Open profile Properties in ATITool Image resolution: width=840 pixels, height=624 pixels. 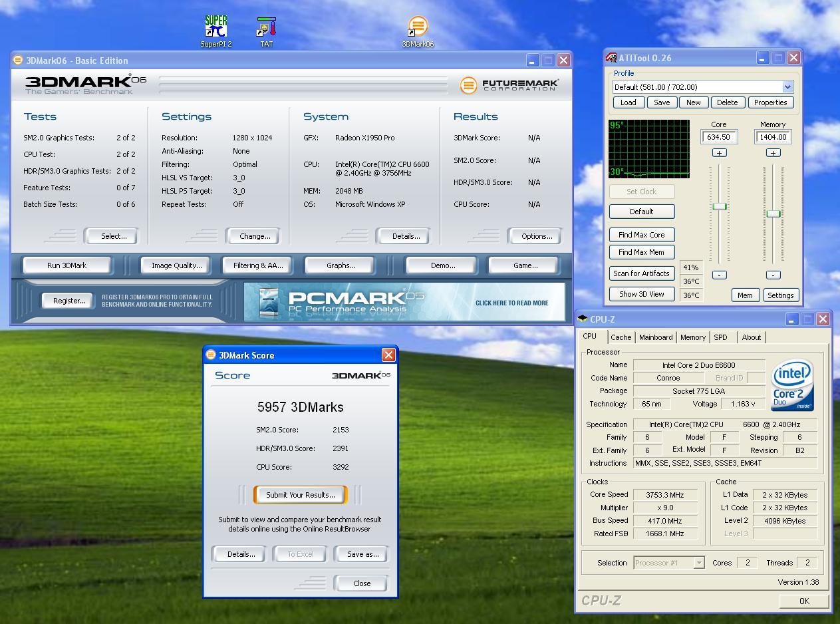click(771, 102)
